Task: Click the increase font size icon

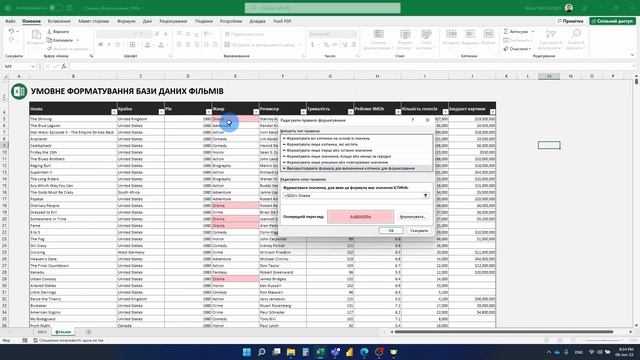Action: (157, 34)
